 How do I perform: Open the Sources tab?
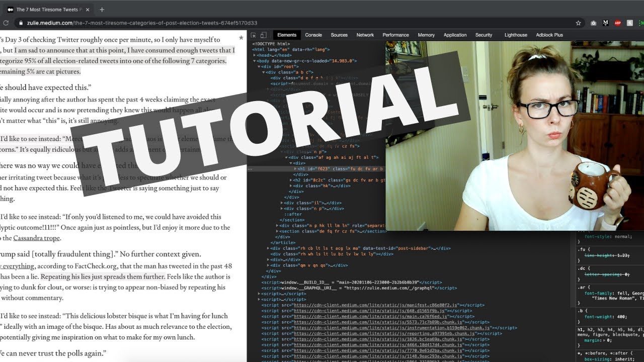pos(339,35)
